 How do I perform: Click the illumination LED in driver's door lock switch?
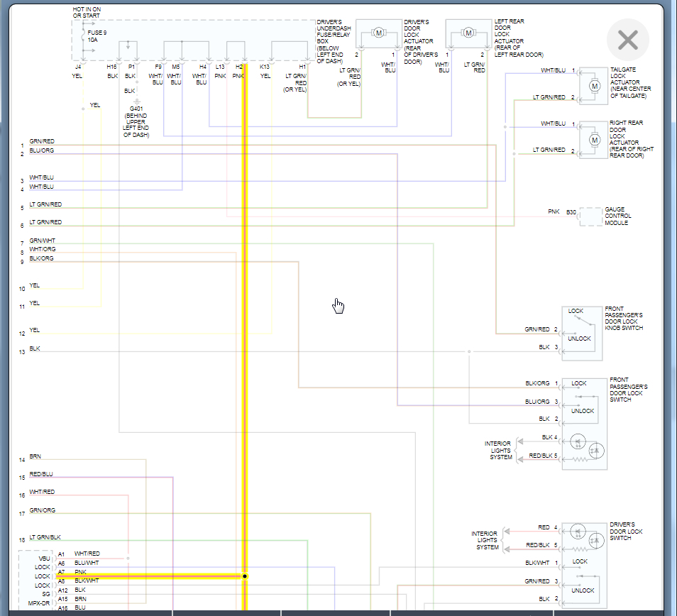[x=578, y=532]
